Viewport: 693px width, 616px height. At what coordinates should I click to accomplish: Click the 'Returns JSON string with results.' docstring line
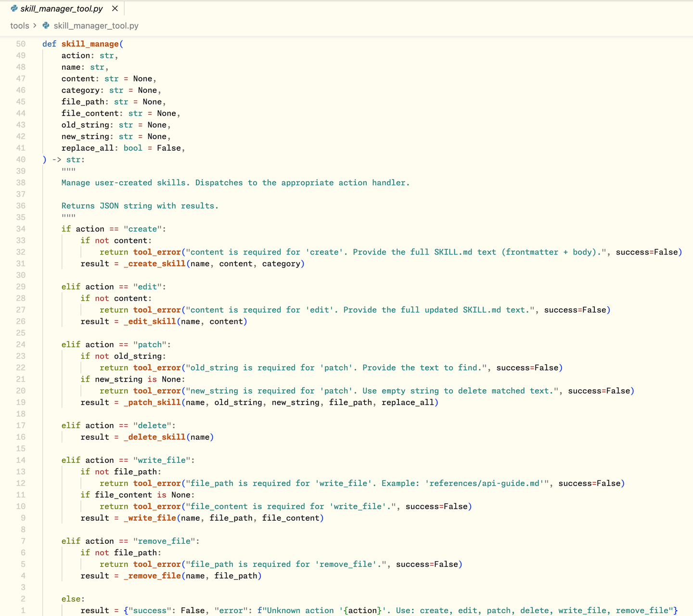[140, 205]
